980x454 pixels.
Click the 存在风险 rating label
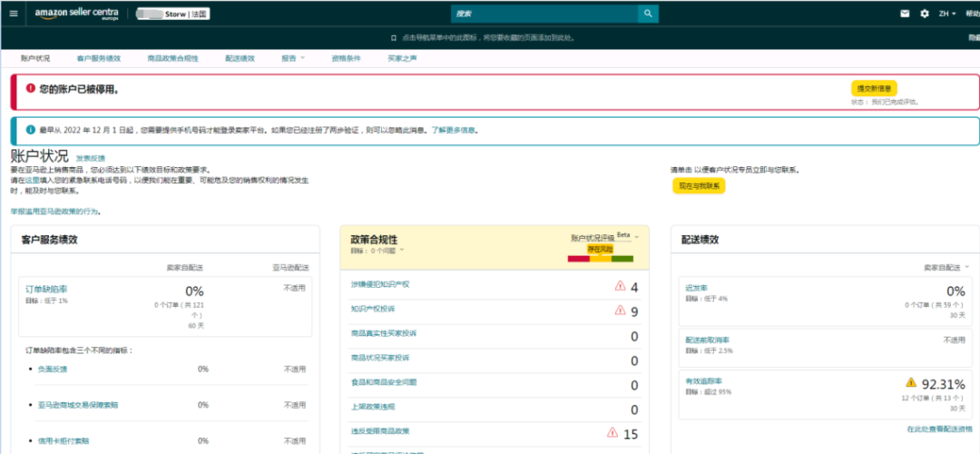[x=601, y=249]
